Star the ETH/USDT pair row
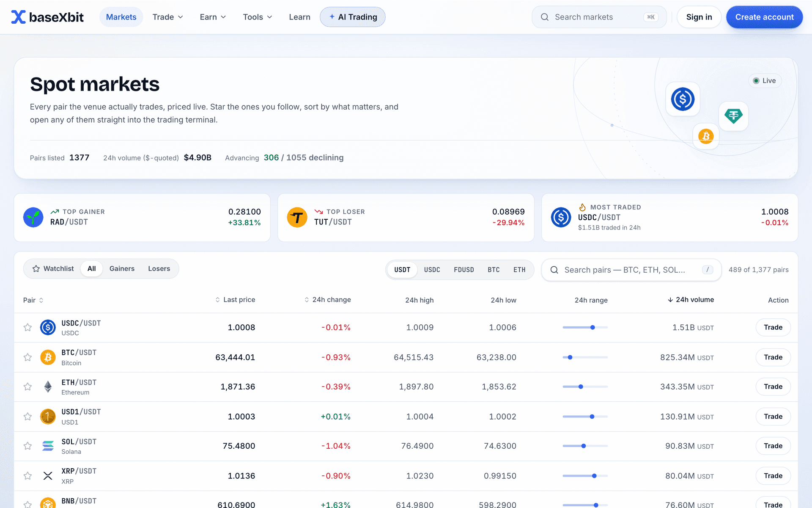 click(x=27, y=387)
